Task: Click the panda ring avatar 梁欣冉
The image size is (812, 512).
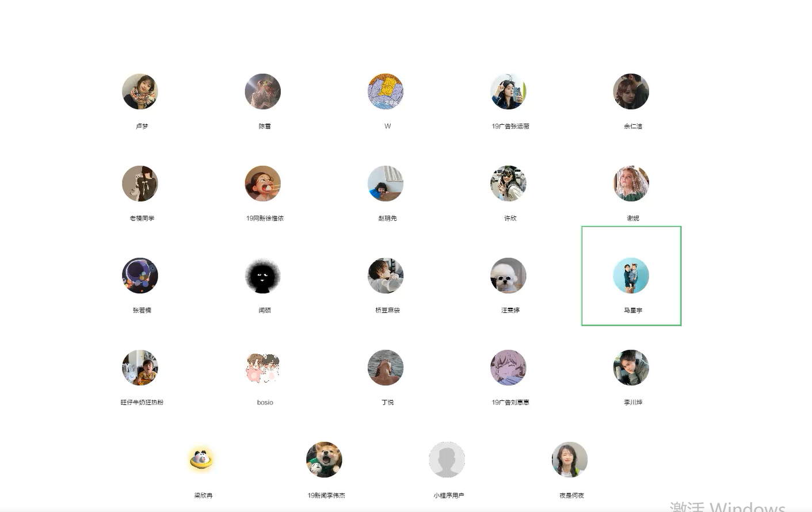Action: [201, 460]
